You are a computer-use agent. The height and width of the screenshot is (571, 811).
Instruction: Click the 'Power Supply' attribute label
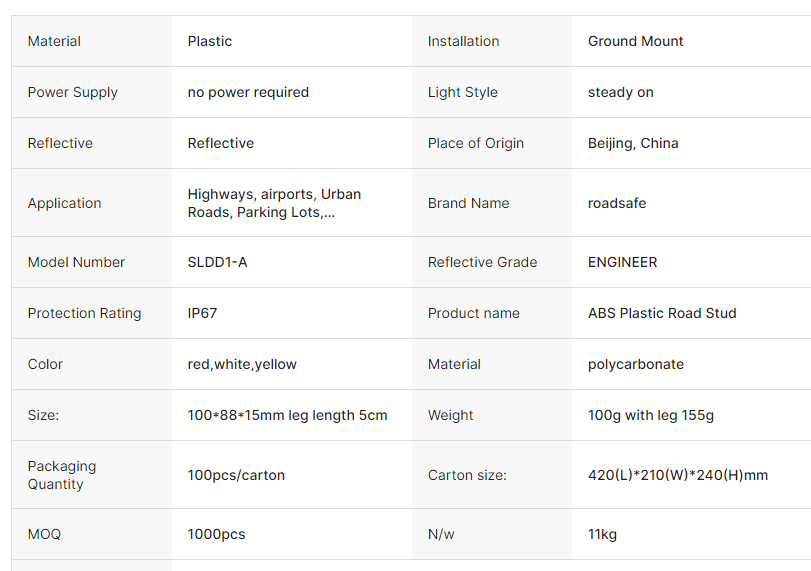(x=73, y=92)
